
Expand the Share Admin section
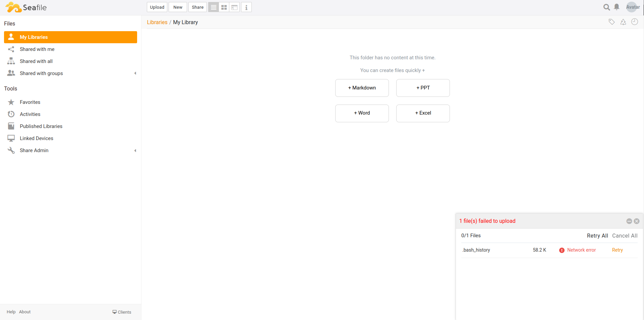135,150
